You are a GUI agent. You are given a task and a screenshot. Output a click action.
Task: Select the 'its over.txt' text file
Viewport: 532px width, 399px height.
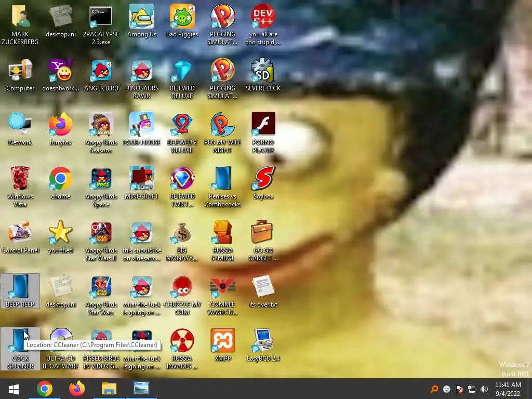click(263, 286)
